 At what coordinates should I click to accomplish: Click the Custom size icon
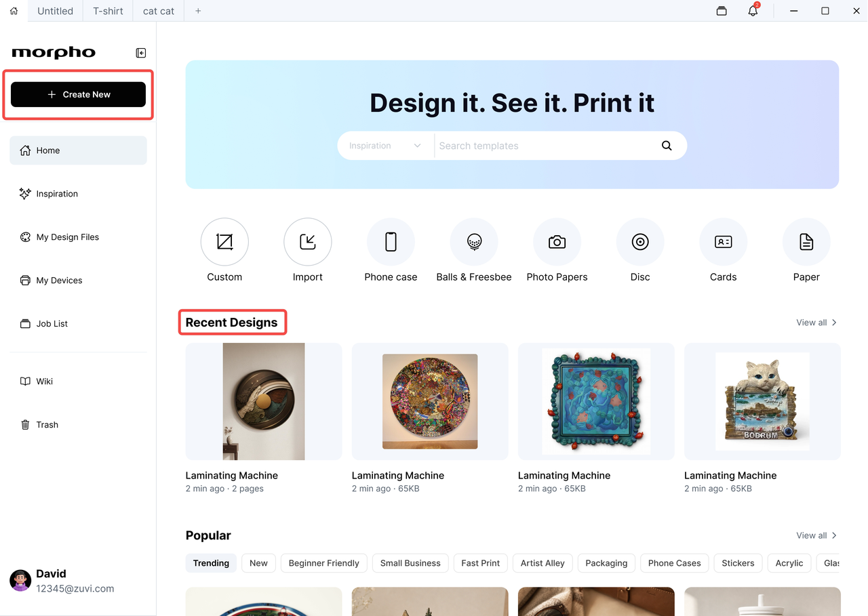pyautogui.click(x=224, y=242)
